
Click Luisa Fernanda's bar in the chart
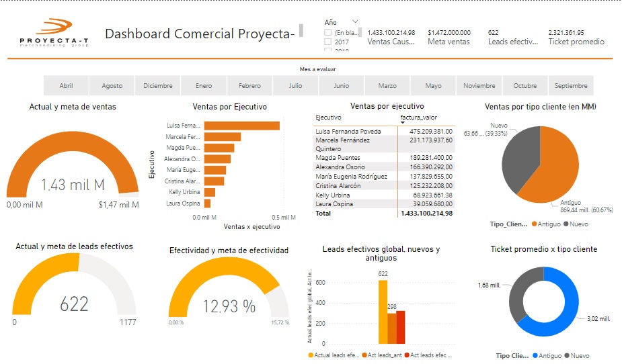coord(241,126)
